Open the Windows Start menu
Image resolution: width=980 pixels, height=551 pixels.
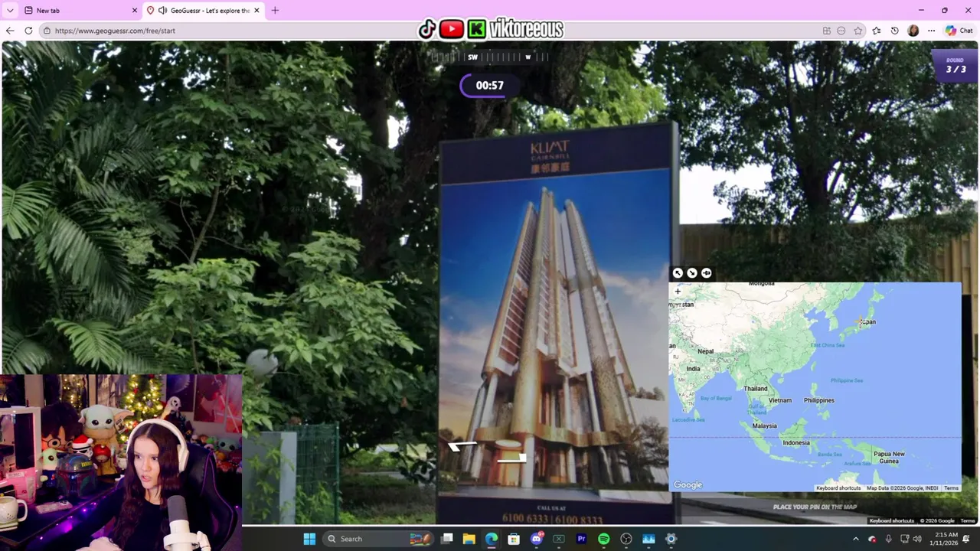pyautogui.click(x=309, y=539)
